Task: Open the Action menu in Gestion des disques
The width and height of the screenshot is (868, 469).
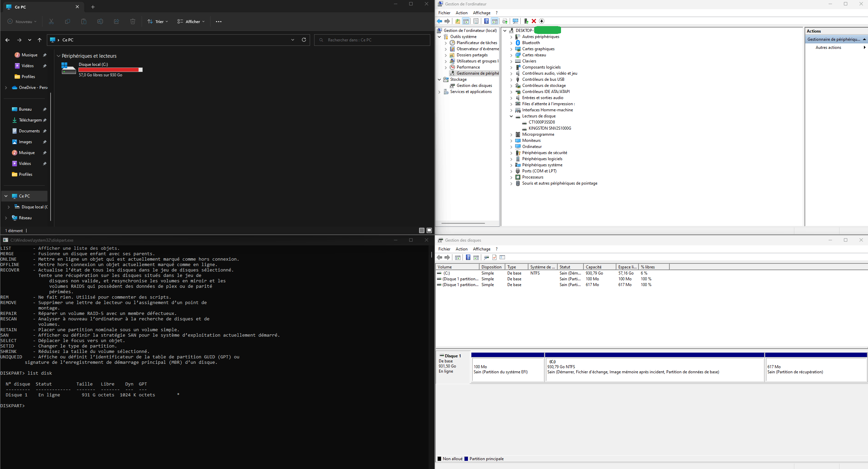Action: coord(461,249)
